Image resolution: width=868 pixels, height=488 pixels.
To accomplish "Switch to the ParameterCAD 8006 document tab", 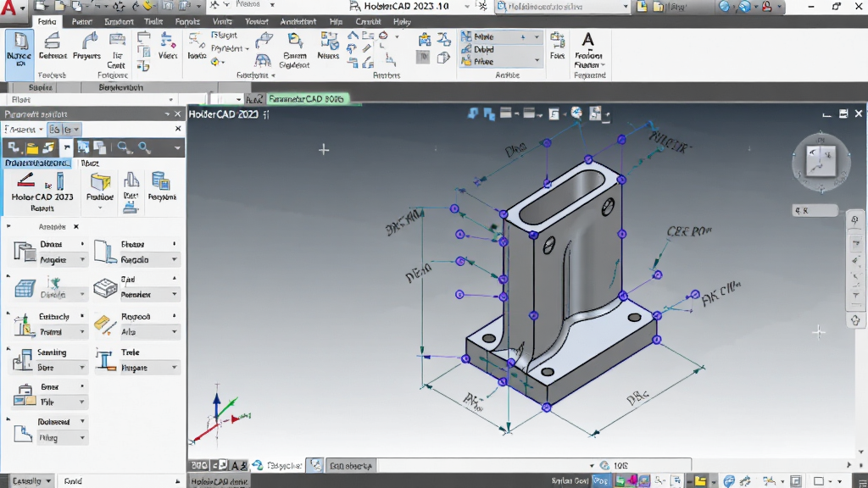I will click(x=305, y=99).
